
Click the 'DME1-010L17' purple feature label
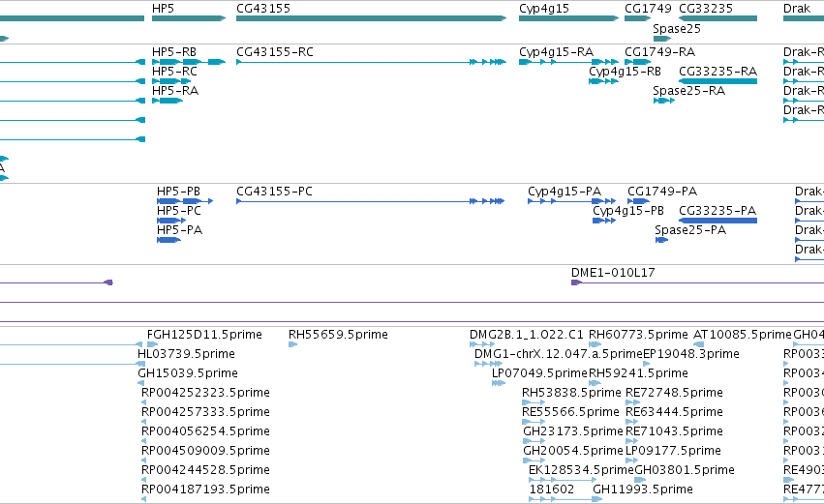(x=613, y=273)
